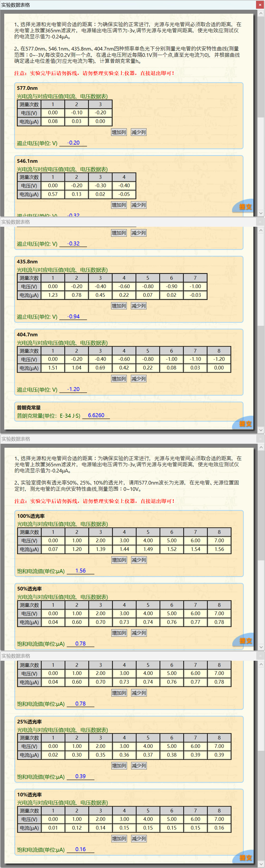The height and width of the screenshot is (868, 265).
Task: Click the 提交 button beside the 10%透光率 section
Action: coord(245,857)
